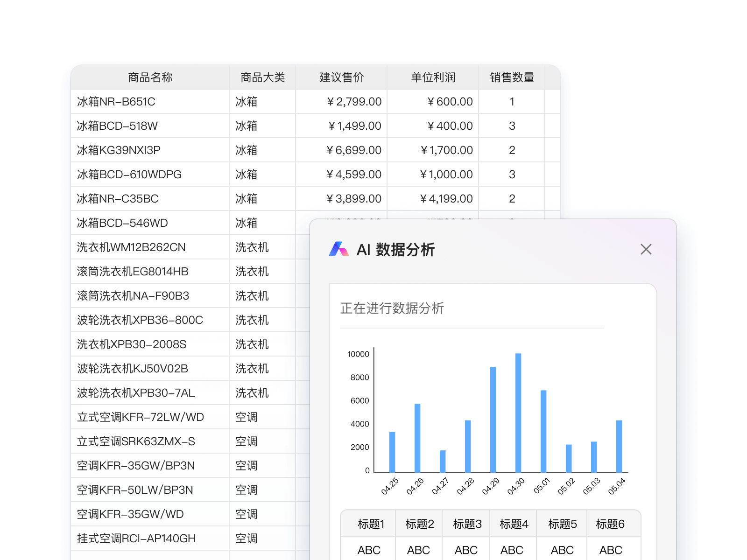Click the AI 数据分析 panel title
The width and height of the screenshot is (747, 560).
(x=396, y=250)
